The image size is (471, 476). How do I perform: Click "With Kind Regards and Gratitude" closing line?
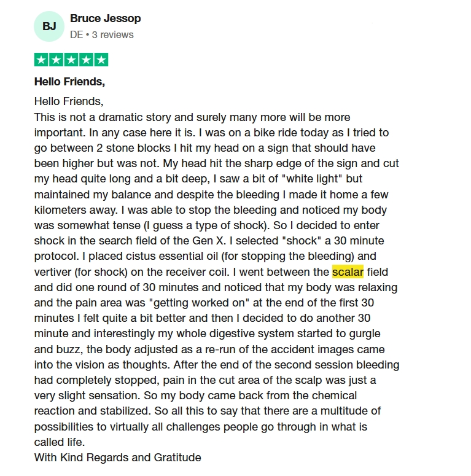coord(117,458)
